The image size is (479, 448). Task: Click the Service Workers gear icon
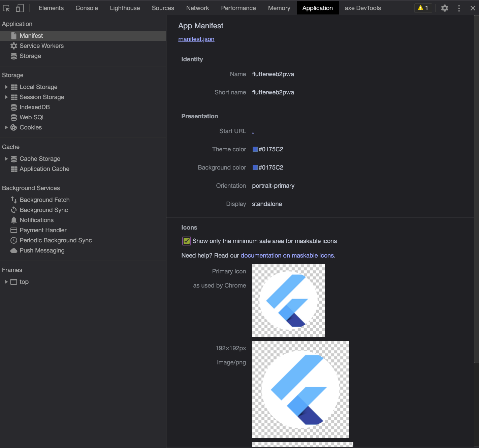click(14, 46)
